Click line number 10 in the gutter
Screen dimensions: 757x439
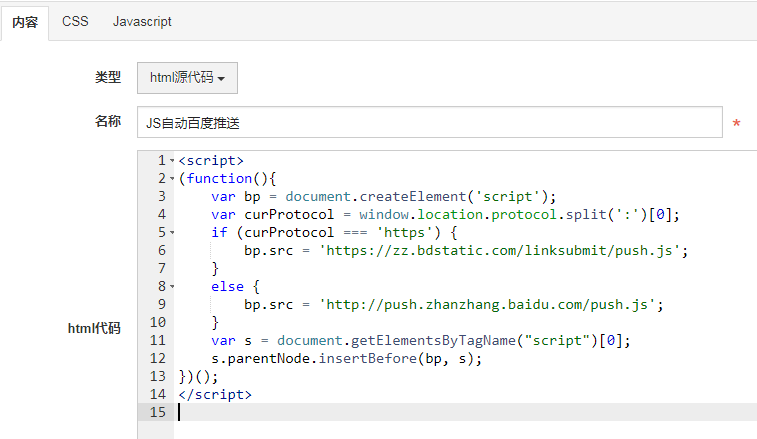coord(158,323)
